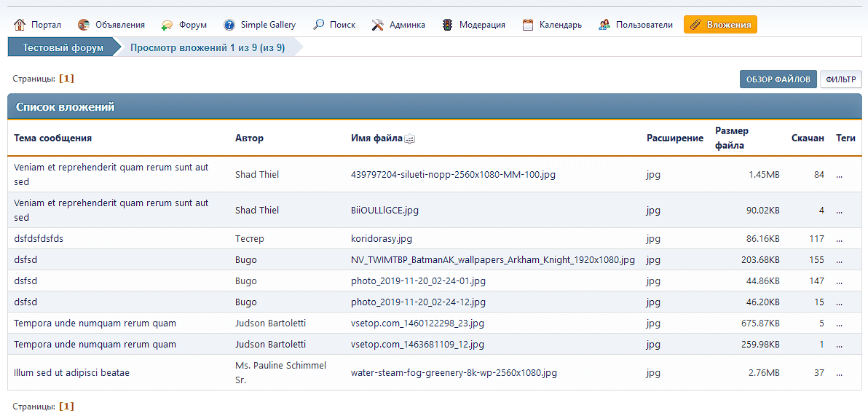
Task: Click the Поиск magnifier icon
Action: (x=318, y=25)
